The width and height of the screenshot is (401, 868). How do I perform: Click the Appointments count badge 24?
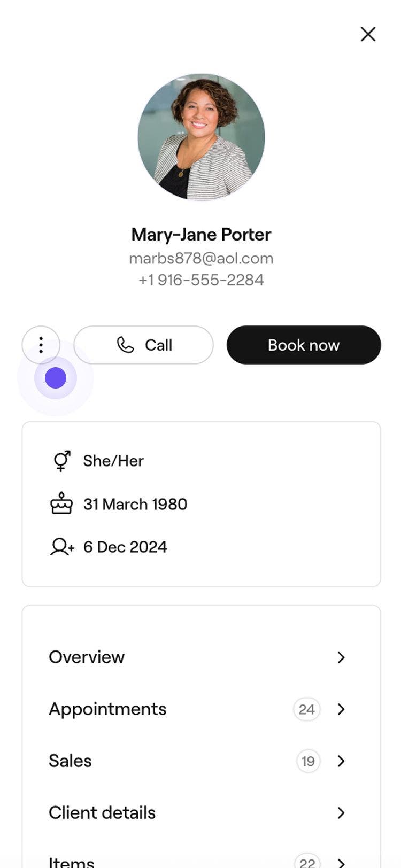(x=306, y=709)
